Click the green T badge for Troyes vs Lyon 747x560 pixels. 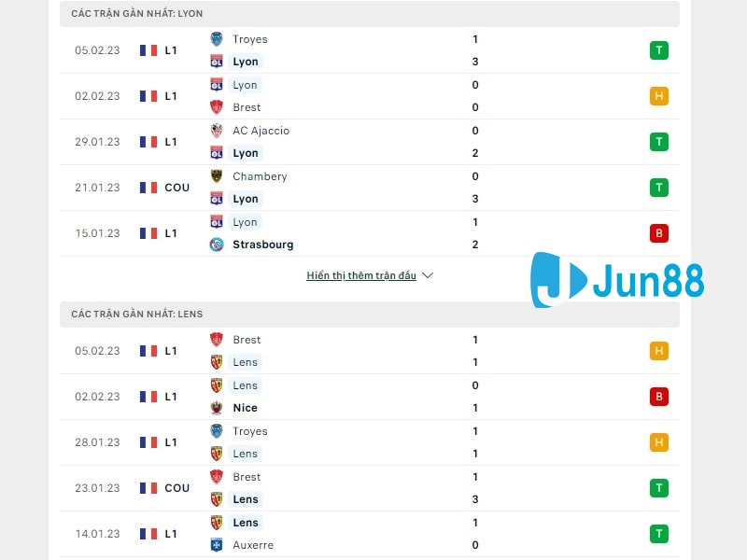pyautogui.click(x=659, y=50)
